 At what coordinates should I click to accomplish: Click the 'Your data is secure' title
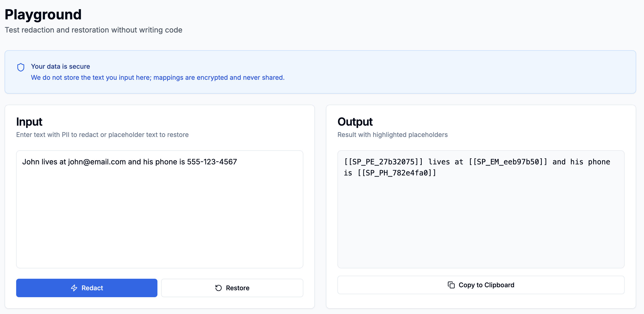[60, 66]
